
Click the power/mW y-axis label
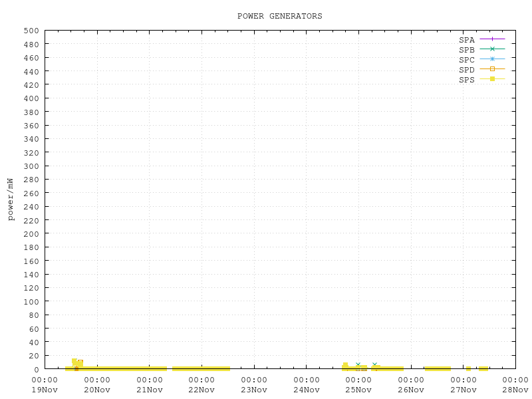coord(11,199)
